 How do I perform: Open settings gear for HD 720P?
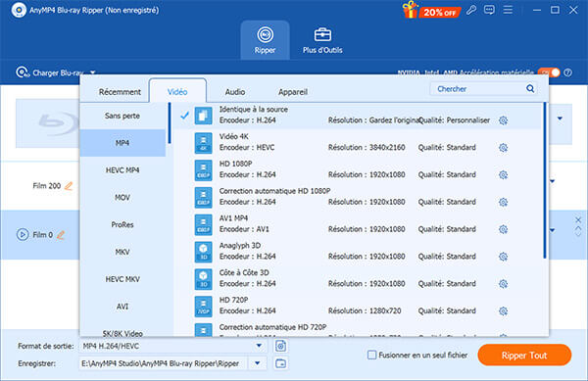click(x=504, y=311)
